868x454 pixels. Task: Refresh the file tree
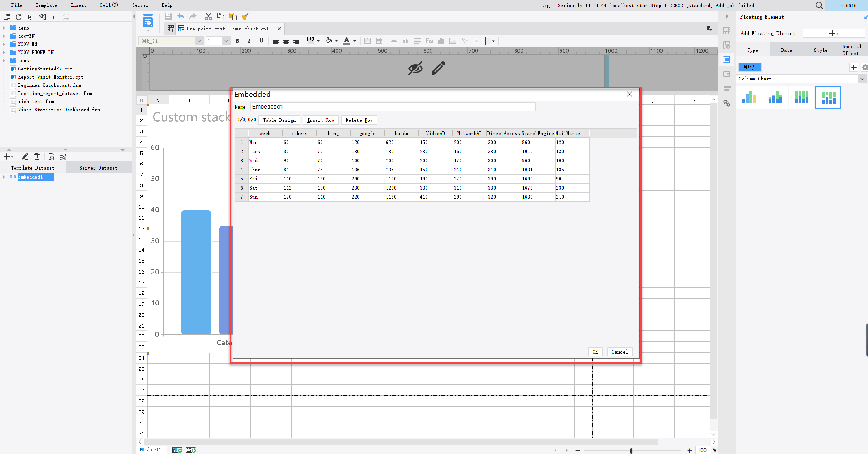[19, 17]
